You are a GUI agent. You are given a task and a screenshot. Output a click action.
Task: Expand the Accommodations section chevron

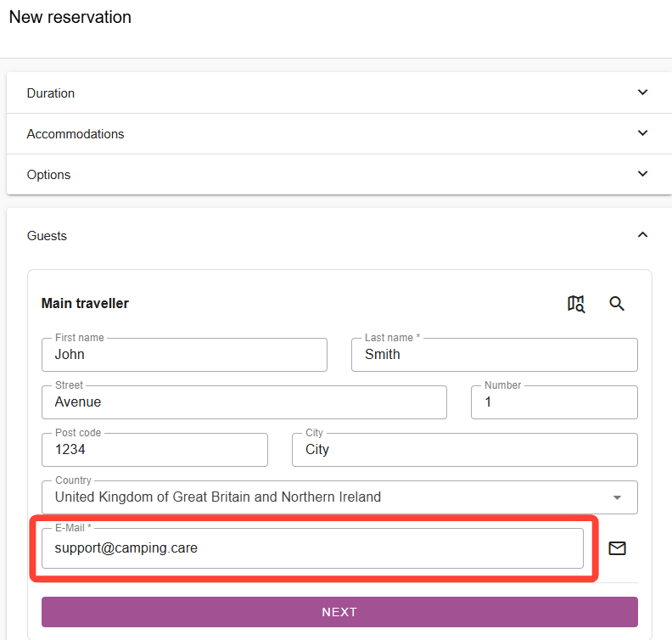click(642, 133)
